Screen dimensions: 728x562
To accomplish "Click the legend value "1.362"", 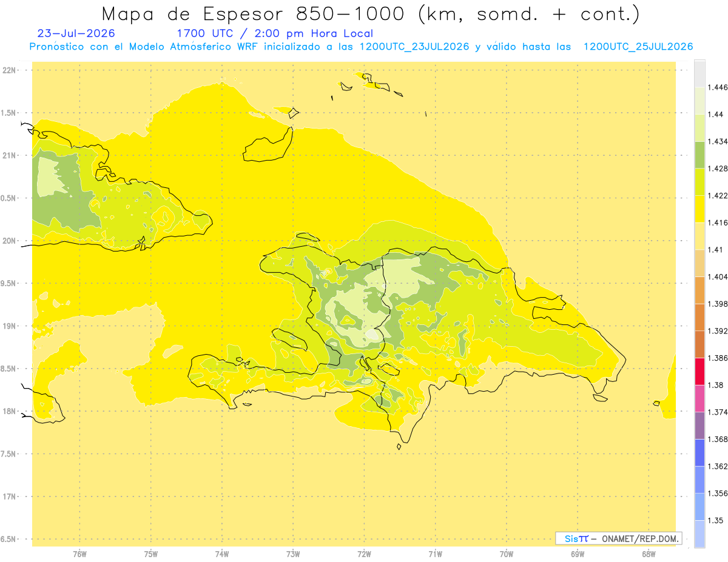I will [718, 466].
